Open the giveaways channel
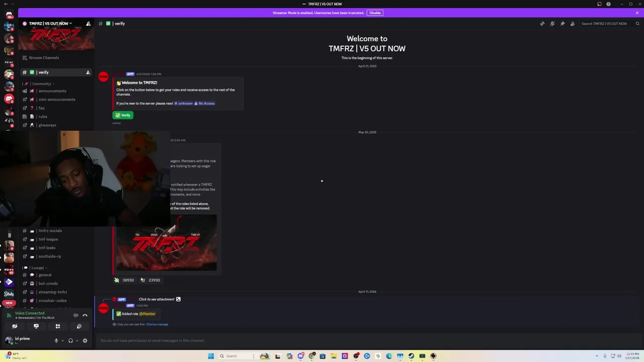This screenshot has width=644, height=362. click(56, 125)
